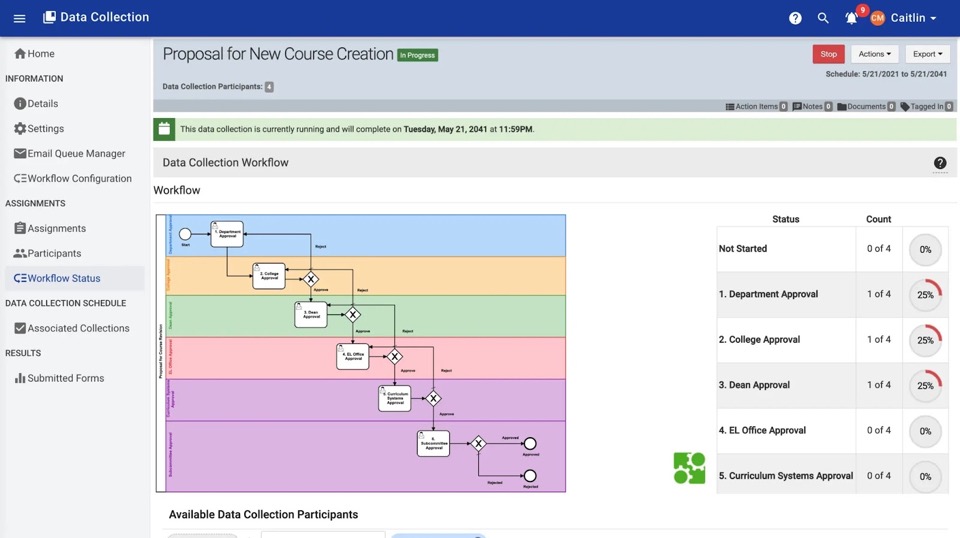The height and width of the screenshot is (538, 960).
Task: Go to Home in sidebar
Action: click(34, 54)
